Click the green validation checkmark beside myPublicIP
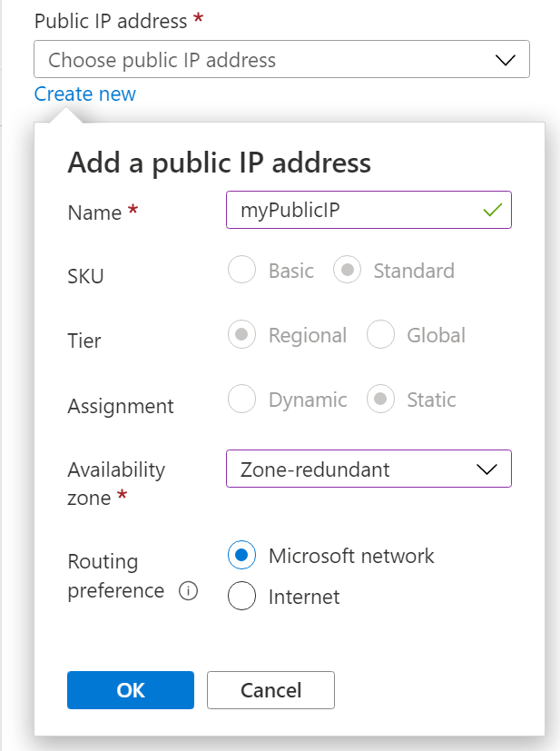 [x=492, y=210]
